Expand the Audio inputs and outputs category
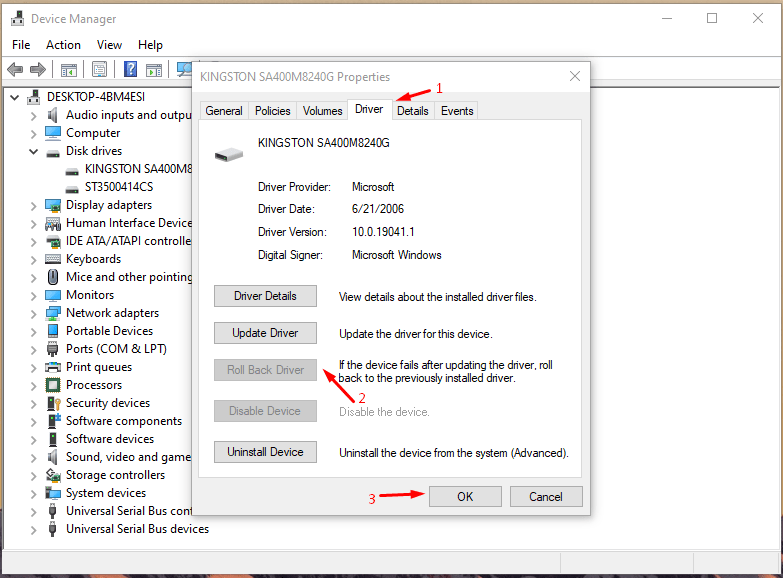This screenshot has height=578, width=783. [33, 116]
